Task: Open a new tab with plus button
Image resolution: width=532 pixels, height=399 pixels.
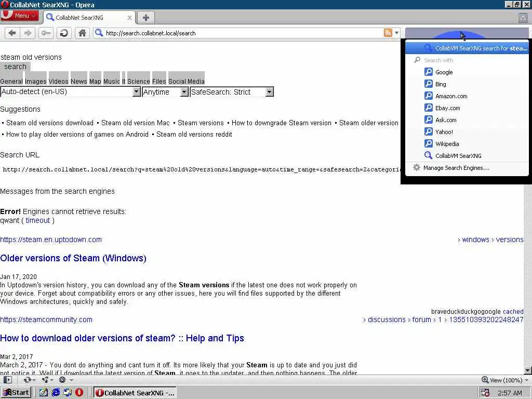Action: pos(146,18)
